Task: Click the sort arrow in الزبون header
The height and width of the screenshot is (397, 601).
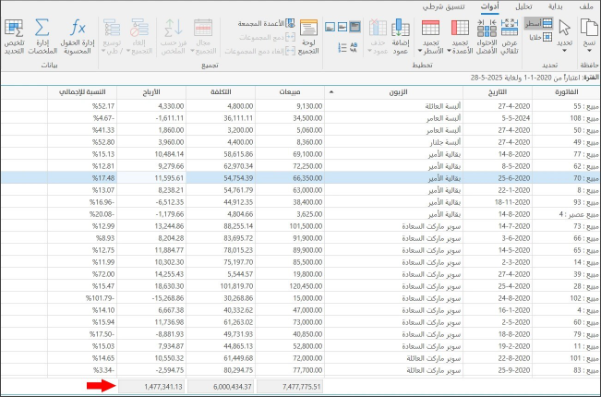Action: click(x=331, y=92)
